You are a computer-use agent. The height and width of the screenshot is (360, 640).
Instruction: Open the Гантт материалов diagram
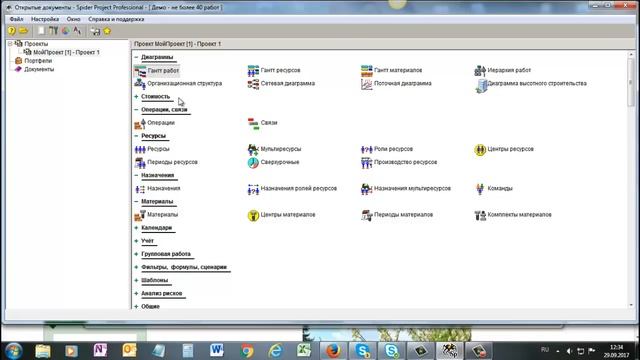391,71
